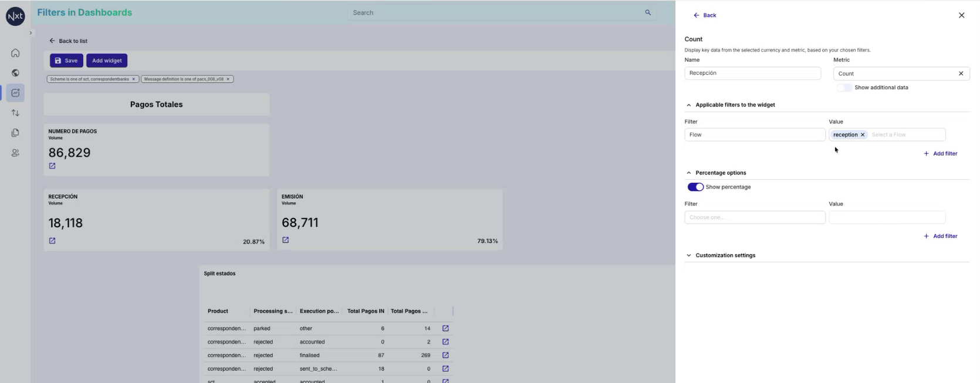Open details link in Emisión widget
The height and width of the screenshot is (383, 980).
[x=286, y=240]
